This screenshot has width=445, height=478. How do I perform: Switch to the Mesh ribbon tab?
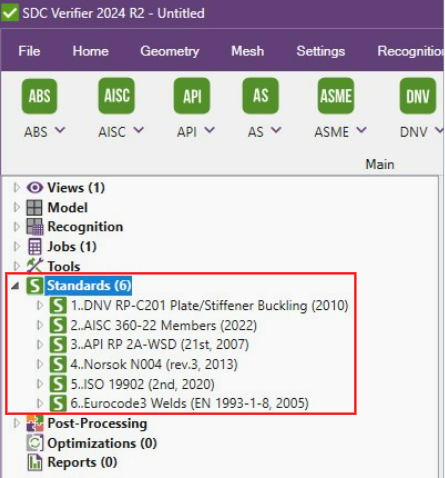pyautogui.click(x=248, y=51)
